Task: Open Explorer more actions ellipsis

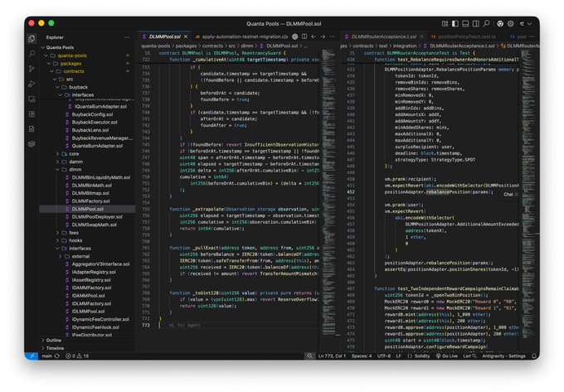Action: point(127,37)
